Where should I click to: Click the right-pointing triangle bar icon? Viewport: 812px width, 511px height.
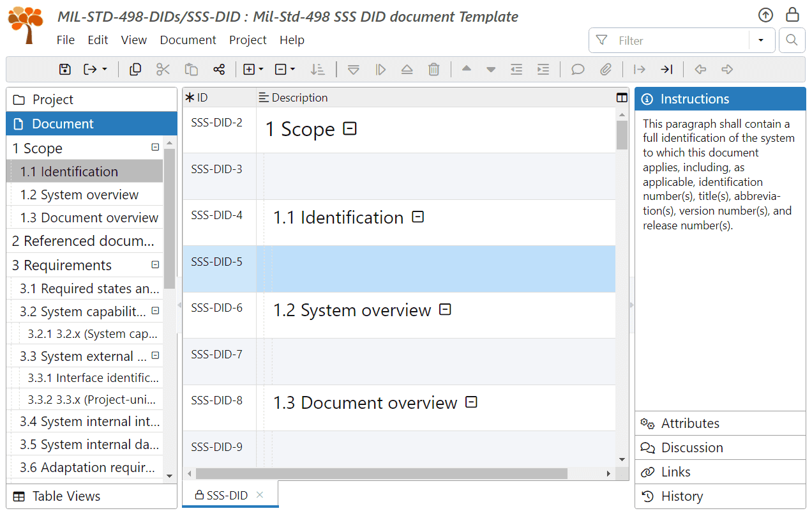click(380, 70)
